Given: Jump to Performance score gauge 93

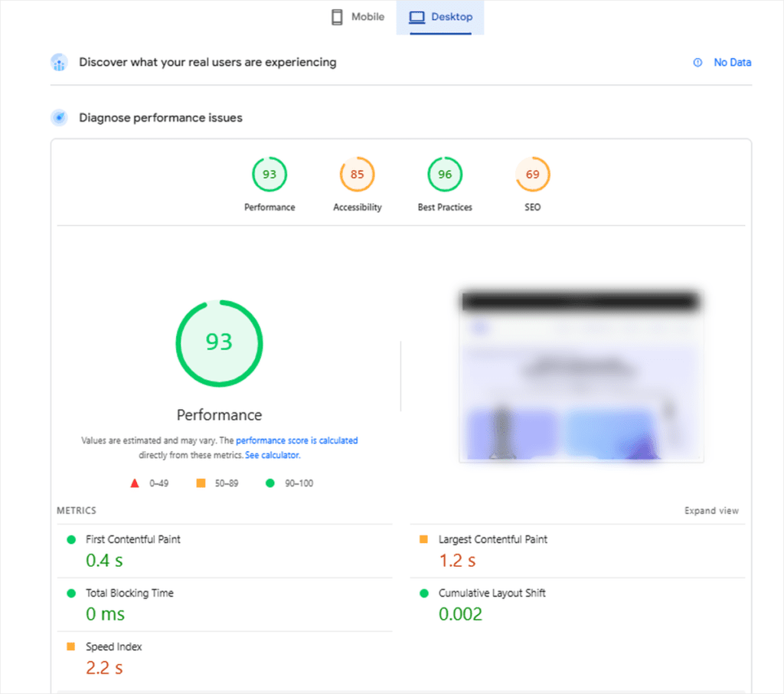Looking at the screenshot, I should point(269,174).
